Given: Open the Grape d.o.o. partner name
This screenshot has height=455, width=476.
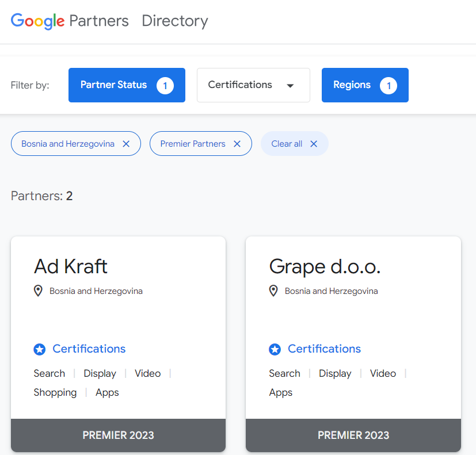Looking at the screenshot, I should [x=325, y=266].
